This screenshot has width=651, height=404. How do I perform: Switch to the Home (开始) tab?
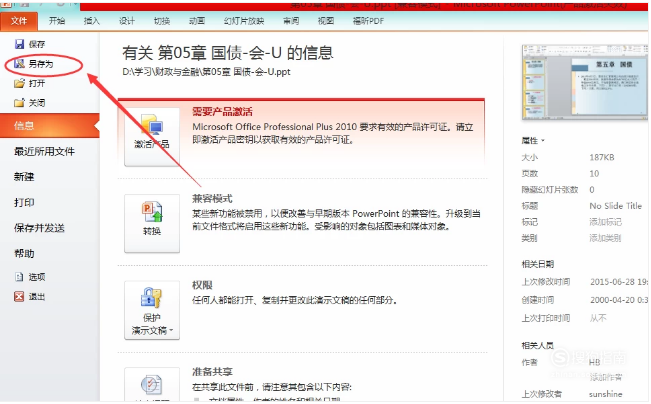click(57, 21)
